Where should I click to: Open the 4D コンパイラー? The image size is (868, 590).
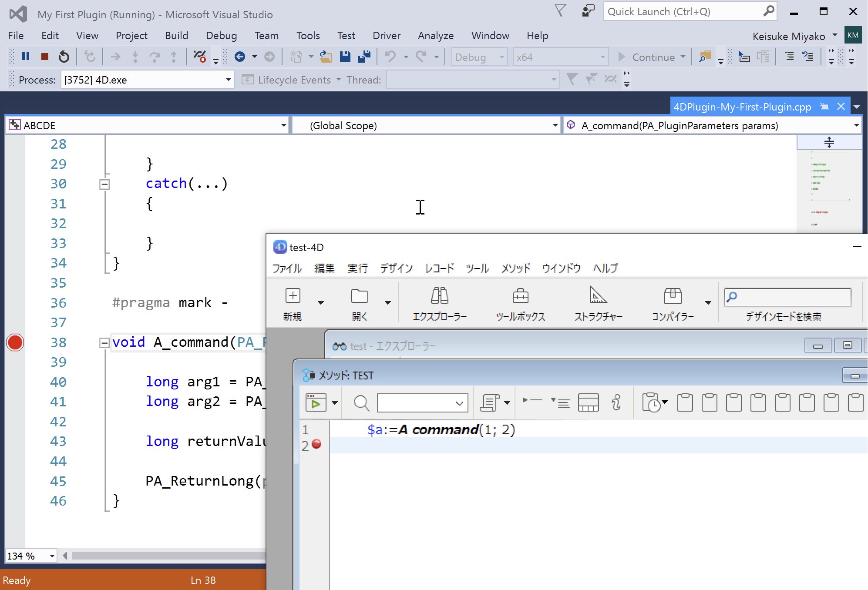click(x=673, y=302)
